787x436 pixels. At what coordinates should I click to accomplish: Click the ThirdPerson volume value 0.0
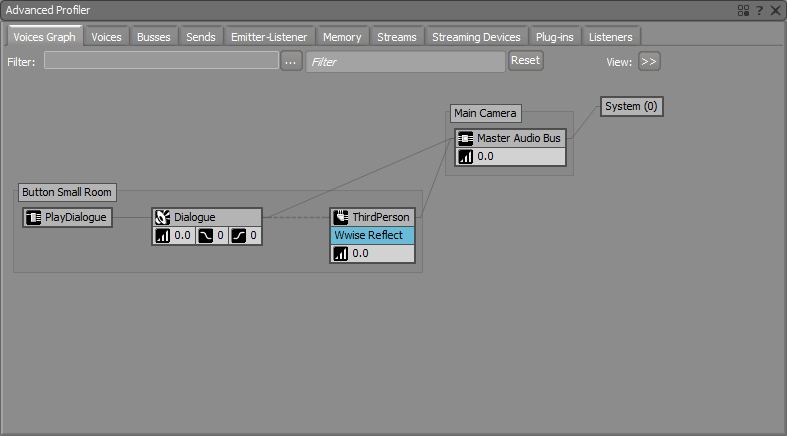click(x=360, y=253)
